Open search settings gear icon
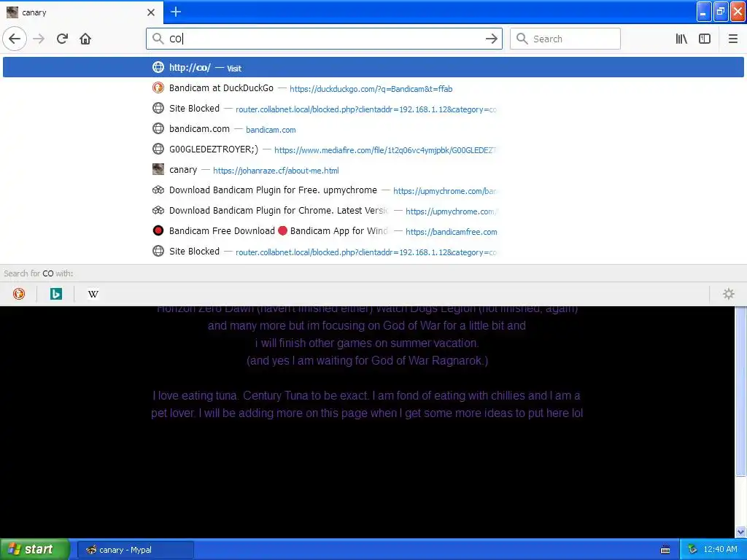The width and height of the screenshot is (747, 560). (x=729, y=294)
